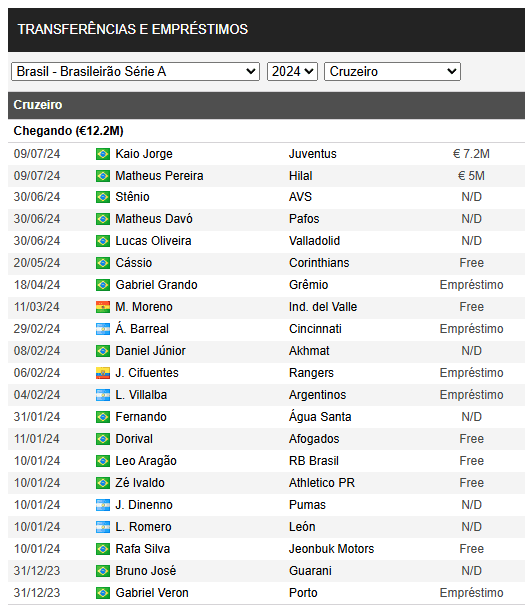Open Matheus Pereira player link

tap(159, 176)
